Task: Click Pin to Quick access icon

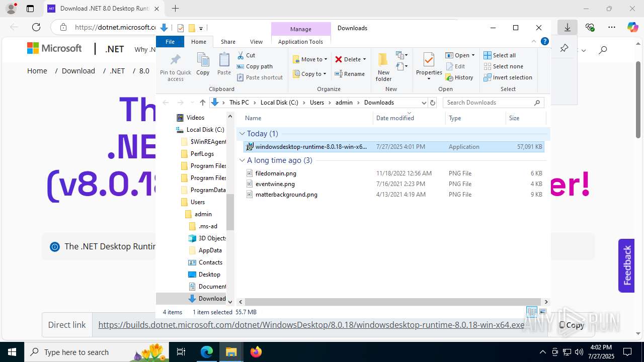Action: click(175, 67)
